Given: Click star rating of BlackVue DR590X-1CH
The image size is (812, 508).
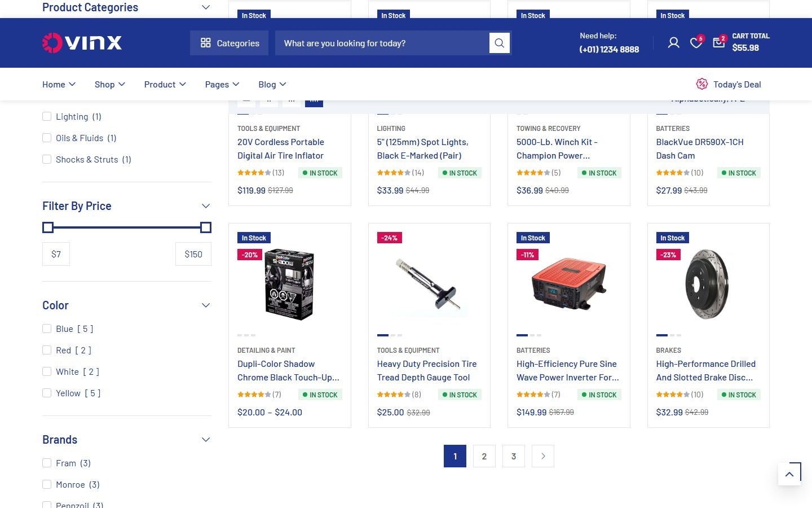Looking at the screenshot, I should pos(673,173).
